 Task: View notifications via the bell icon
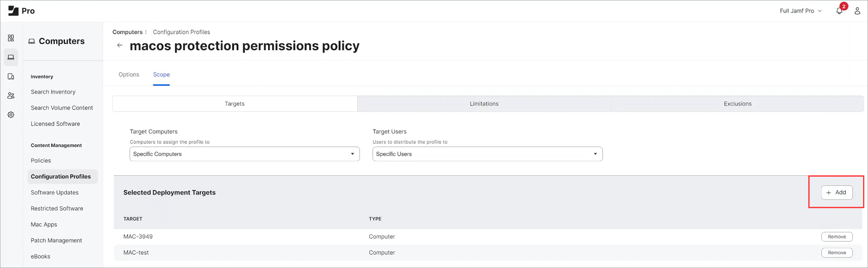839,11
